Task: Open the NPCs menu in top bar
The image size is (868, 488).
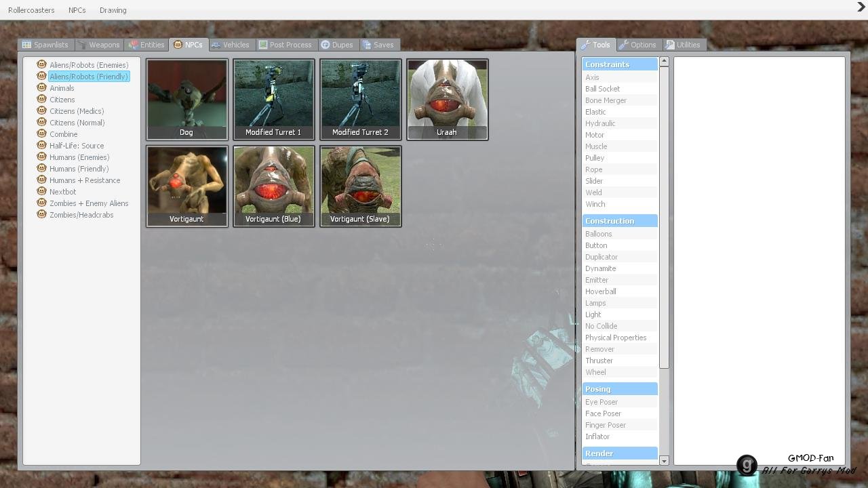Action: (77, 10)
